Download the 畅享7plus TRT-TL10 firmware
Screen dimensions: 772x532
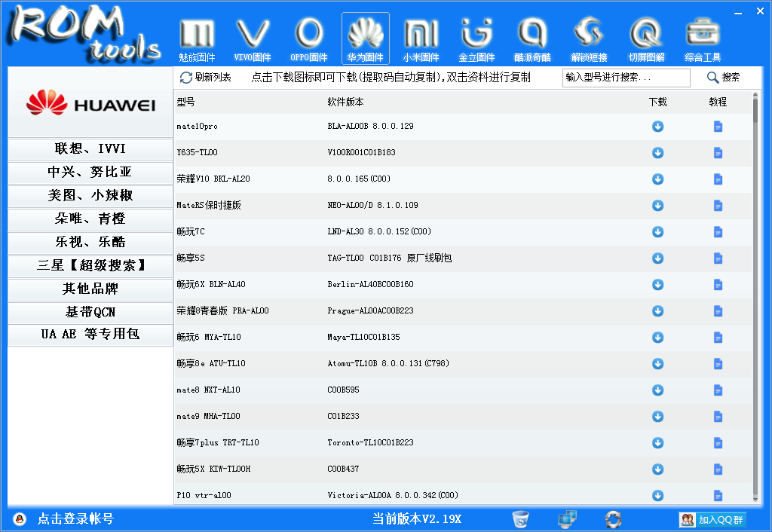click(657, 443)
